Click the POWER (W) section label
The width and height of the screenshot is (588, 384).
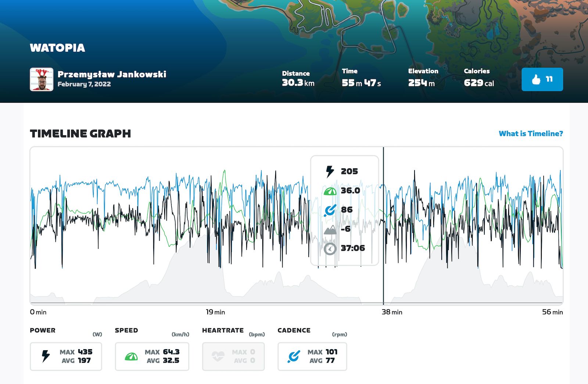pyautogui.click(x=66, y=332)
